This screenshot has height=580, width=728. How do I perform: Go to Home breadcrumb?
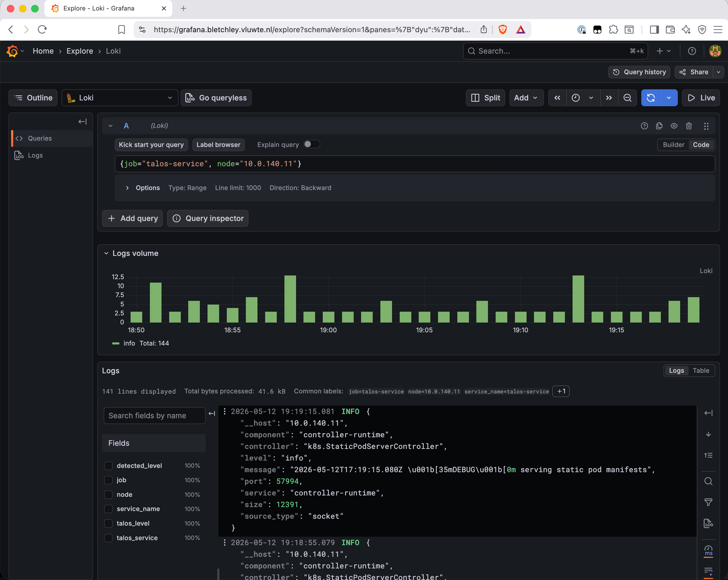tap(43, 51)
